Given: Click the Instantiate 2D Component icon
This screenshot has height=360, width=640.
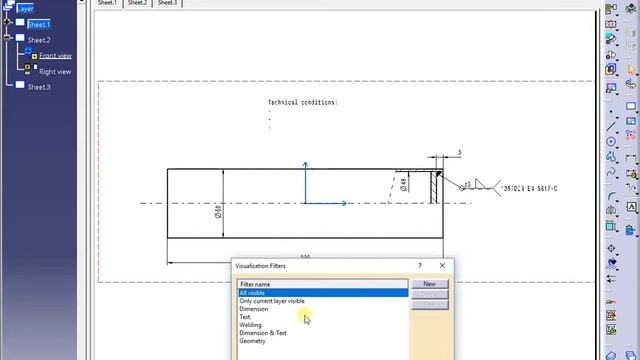Looking at the screenshot, I should (631, 135).
